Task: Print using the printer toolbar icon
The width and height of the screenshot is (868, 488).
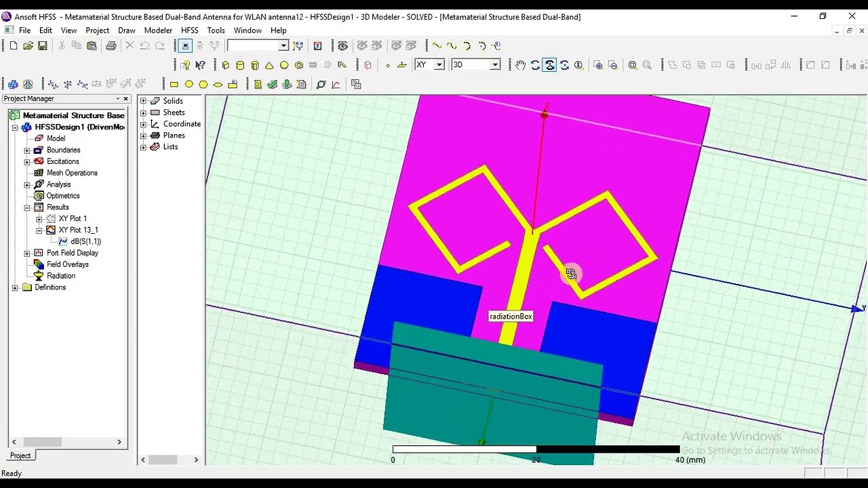Action: (x=111, y=45)
